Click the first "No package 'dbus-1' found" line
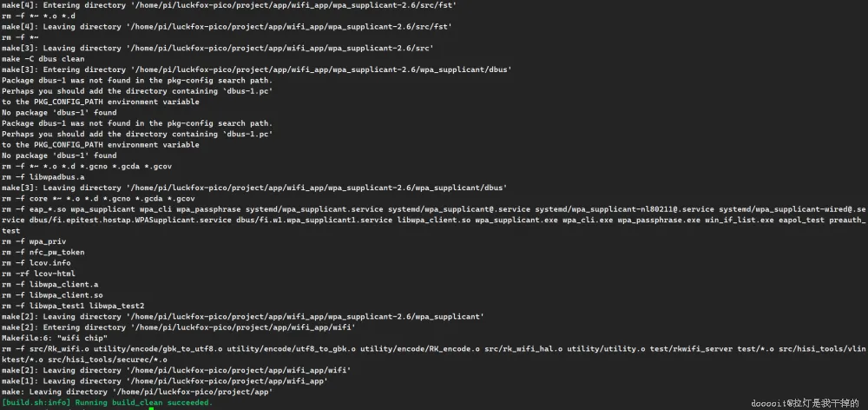Image resolution: width=868 pixels, height=410 pixels. (59, 113)
